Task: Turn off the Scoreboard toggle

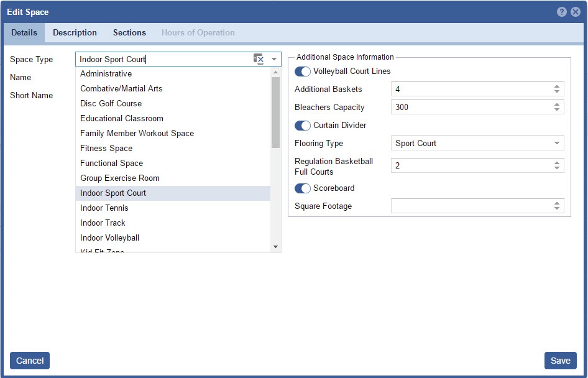Action: coord(303,188)
